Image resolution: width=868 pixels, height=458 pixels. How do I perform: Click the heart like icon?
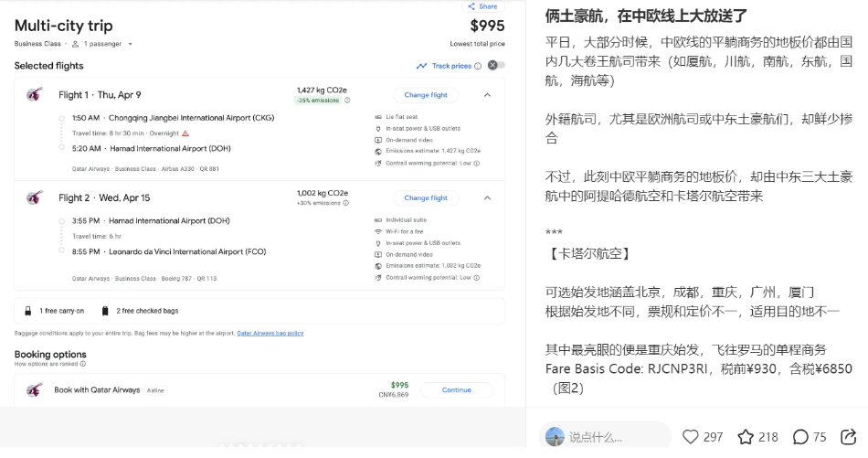(x=691, y=437)
